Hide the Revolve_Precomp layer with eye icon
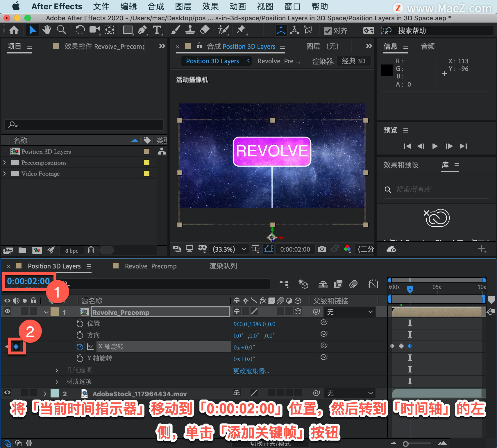This screenshot has width=497, height=448. [x=7, y=311]
